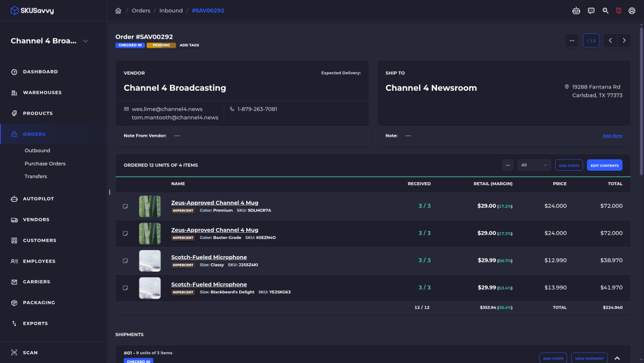644x363 pixels.
Task: Open the Outbound orders submenu
Action: [x=38, y=150]
